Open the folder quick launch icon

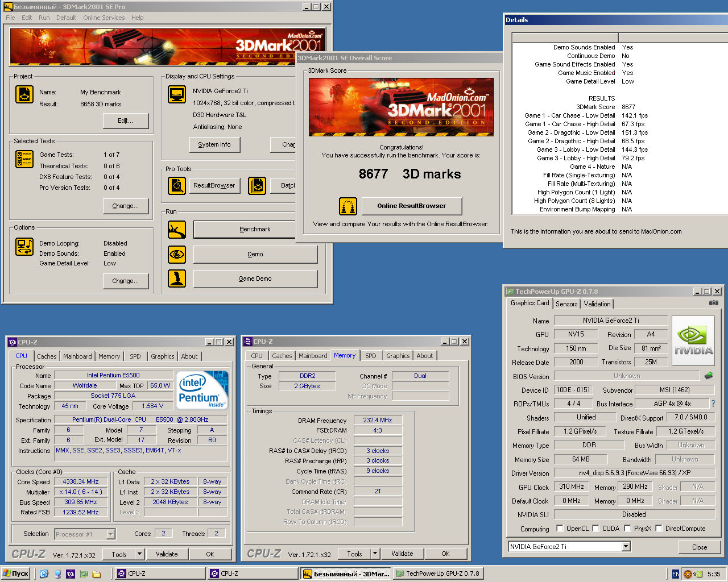pyautogui.click(x=97, y=574)
